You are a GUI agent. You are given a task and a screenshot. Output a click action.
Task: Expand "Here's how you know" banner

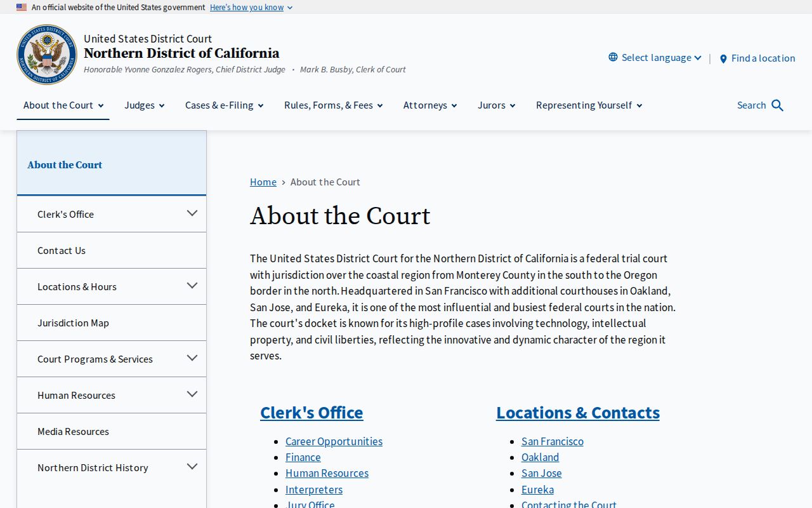(251, 7)
